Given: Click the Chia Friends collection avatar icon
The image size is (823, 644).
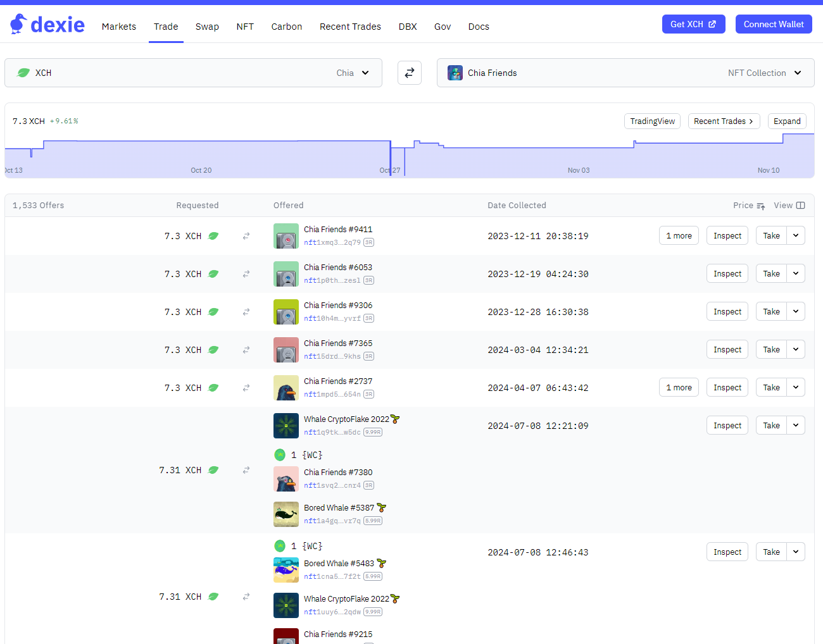Looking at the screenshot, I should [455, 73].
